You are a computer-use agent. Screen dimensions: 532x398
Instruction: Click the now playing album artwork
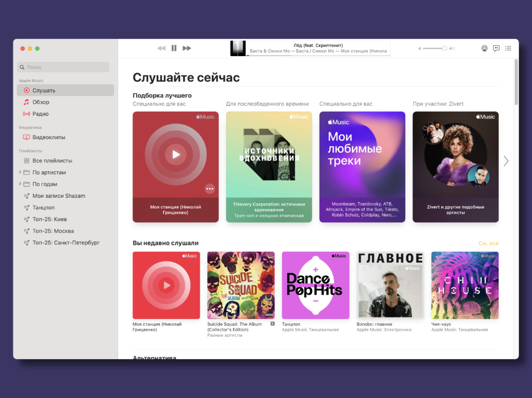[x=238, y=48]
